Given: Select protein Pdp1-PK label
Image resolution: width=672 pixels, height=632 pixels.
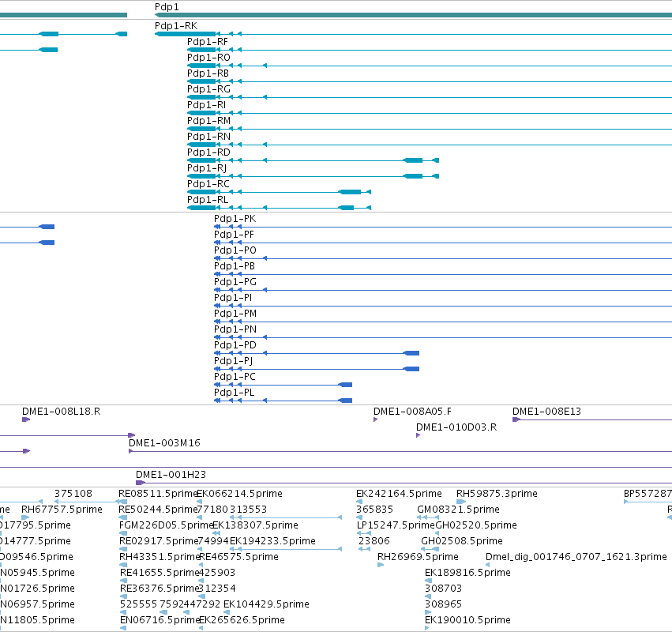Looking at the screenshot, I should click(235, 219).
